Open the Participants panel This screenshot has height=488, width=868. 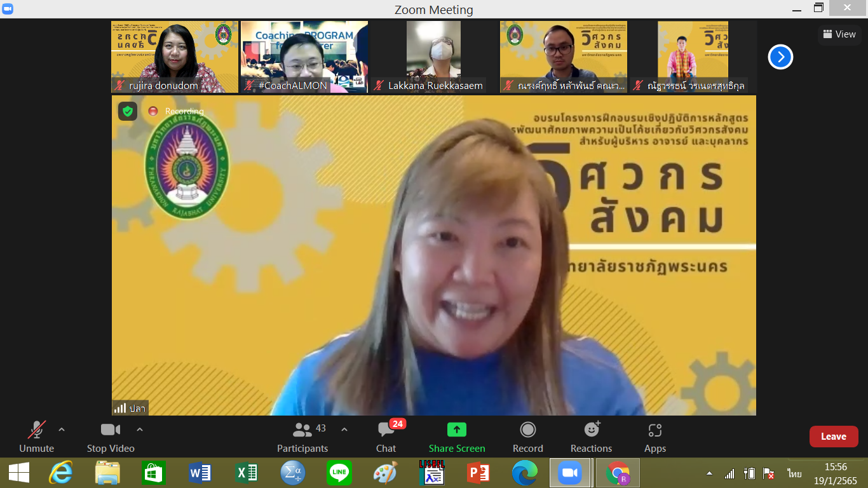point(302,438)
